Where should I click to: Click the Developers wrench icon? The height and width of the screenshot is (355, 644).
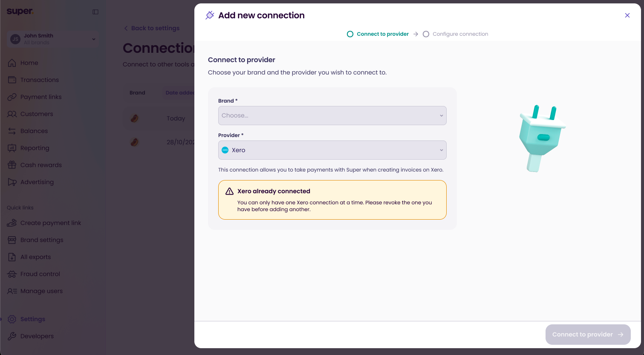tap(12, 336)
